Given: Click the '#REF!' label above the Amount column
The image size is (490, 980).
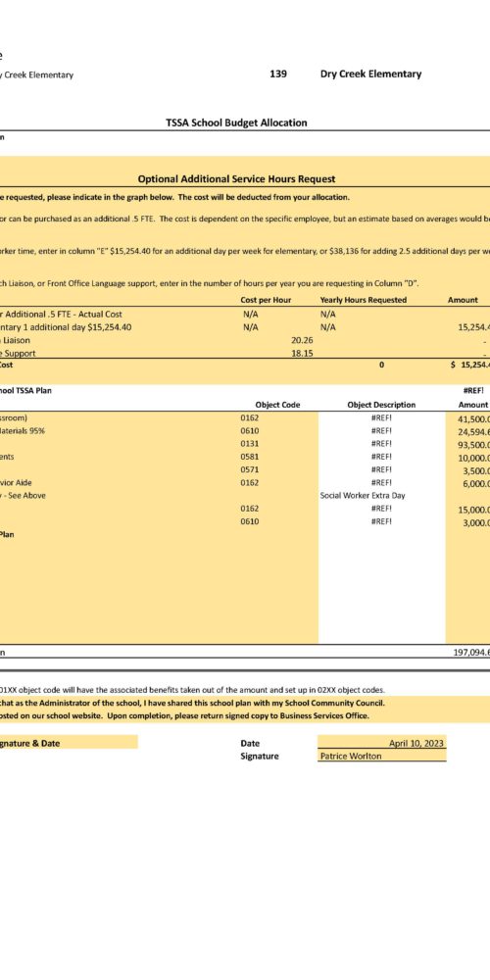Looking at the screenshot, I should click(x=474, y=391).
